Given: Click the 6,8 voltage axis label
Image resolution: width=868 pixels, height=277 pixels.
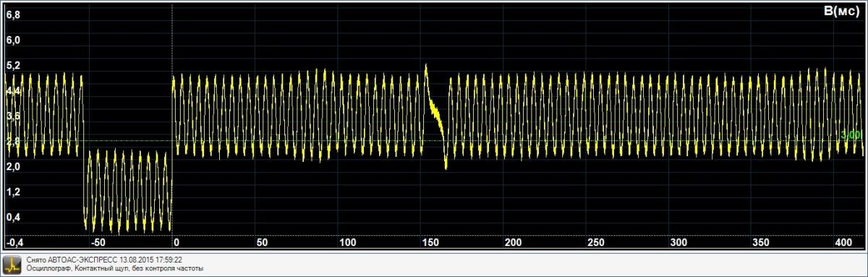Looking at the screenshot, I should [x=13, y=14].
